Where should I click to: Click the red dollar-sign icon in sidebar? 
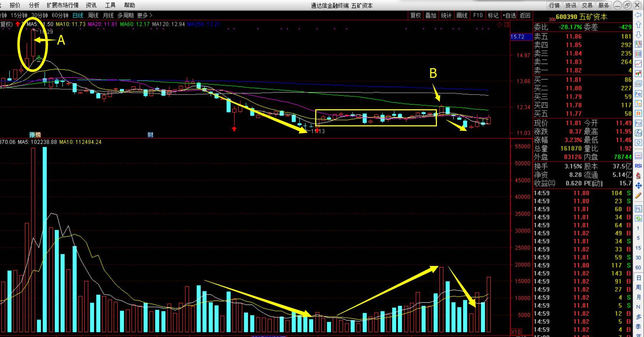point(638,176)
